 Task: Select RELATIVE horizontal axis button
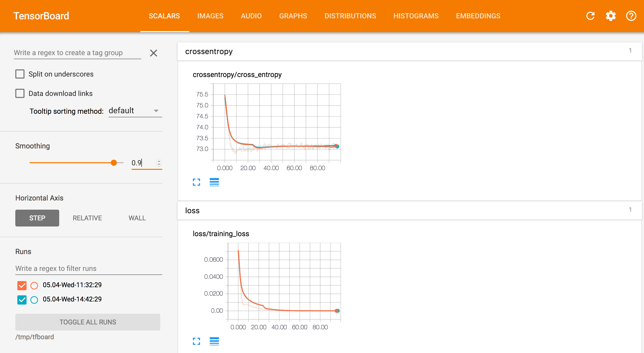tap(87, 218)
